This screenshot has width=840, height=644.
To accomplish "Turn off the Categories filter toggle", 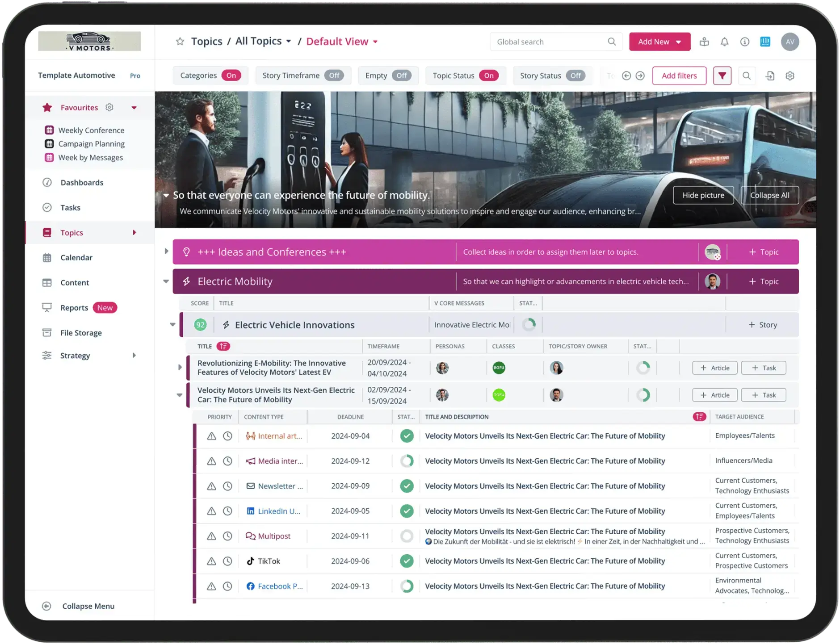I will coord(231,75).
